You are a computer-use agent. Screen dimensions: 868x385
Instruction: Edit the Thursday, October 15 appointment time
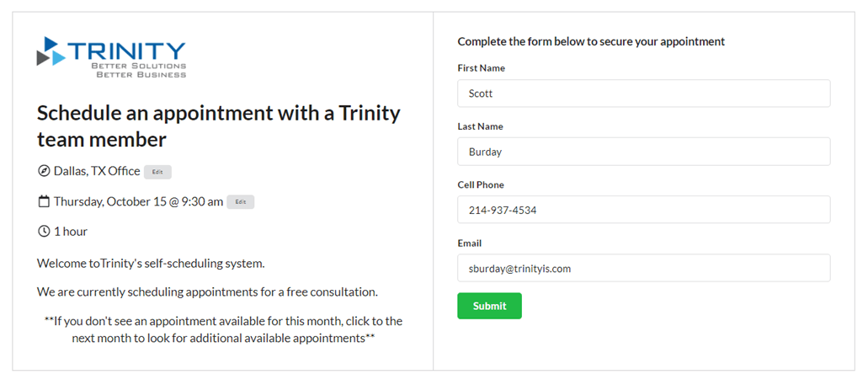tap(240, 202)
